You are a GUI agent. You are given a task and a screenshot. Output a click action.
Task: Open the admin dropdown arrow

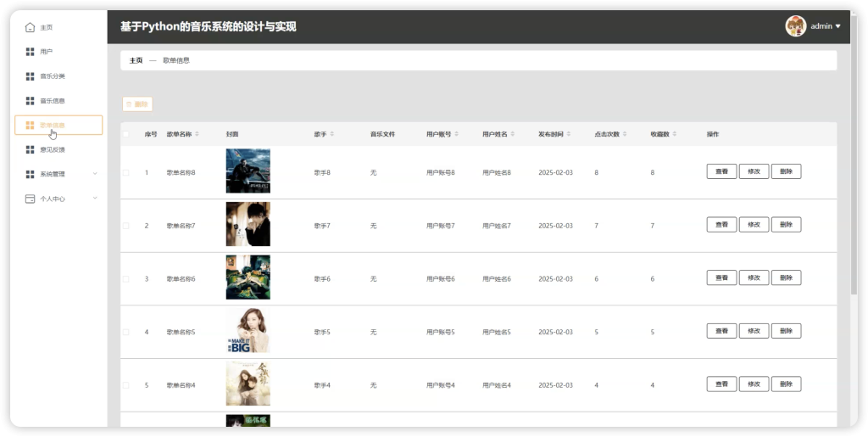[837, 26]
